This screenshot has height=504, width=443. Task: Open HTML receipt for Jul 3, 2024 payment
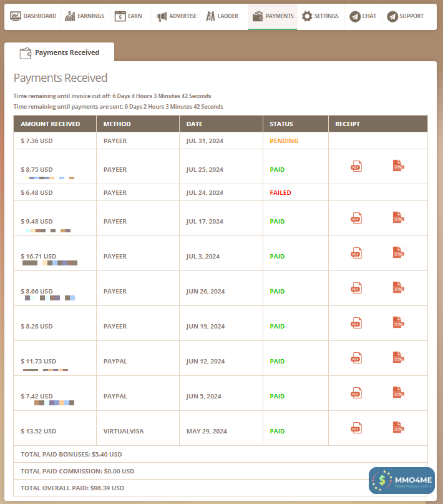pyautogui.click(x=398, y=252)
